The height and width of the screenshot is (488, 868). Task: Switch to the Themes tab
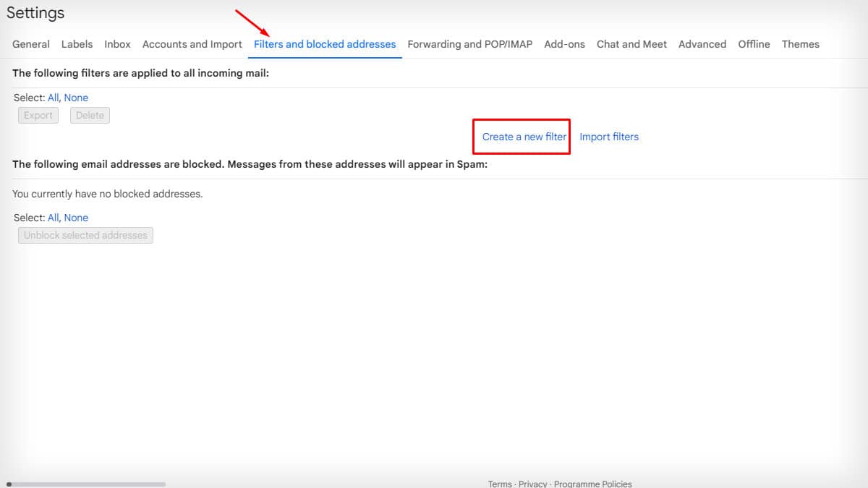click(800, 44)
